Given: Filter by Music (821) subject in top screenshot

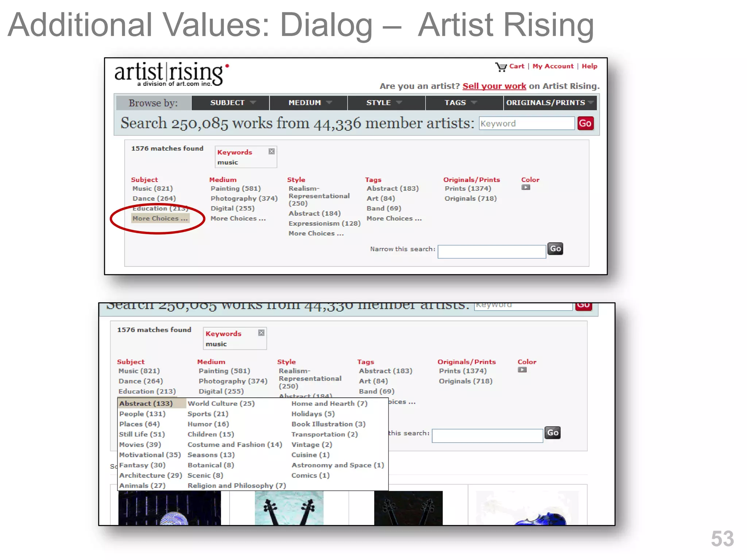Looking at the screenshot, I should click(x=152, y=188).
